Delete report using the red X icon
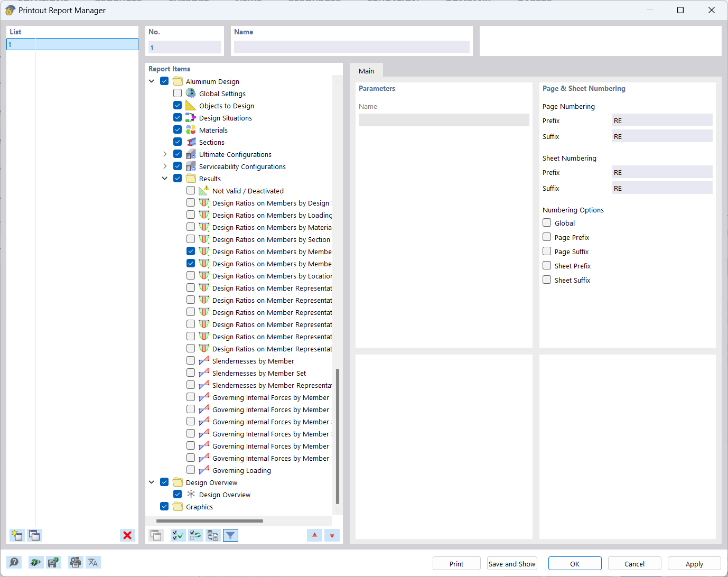This screenshot has height=577, width=728. click(127, 535)
